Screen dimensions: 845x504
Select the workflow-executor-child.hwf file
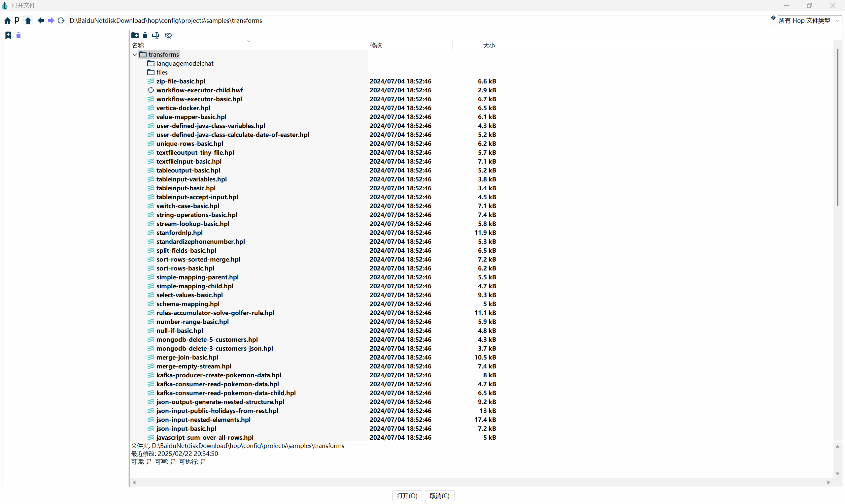[199, 90]
